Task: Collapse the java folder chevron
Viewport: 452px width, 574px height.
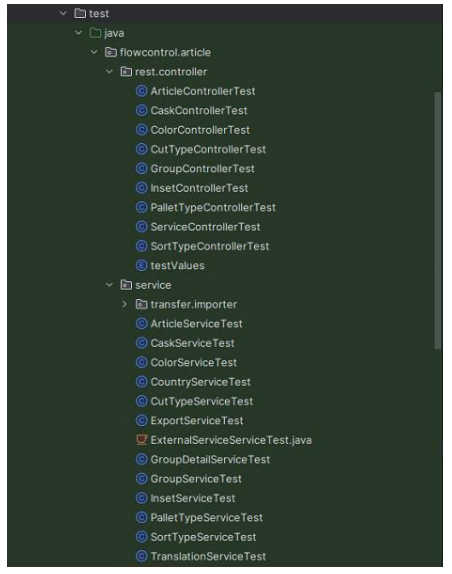Action: [x=79, y=33]
